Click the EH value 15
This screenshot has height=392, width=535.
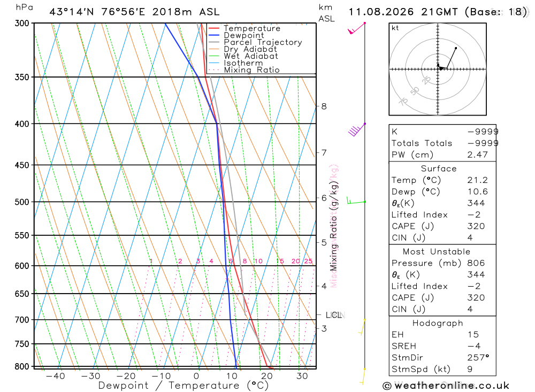(473, 334)
